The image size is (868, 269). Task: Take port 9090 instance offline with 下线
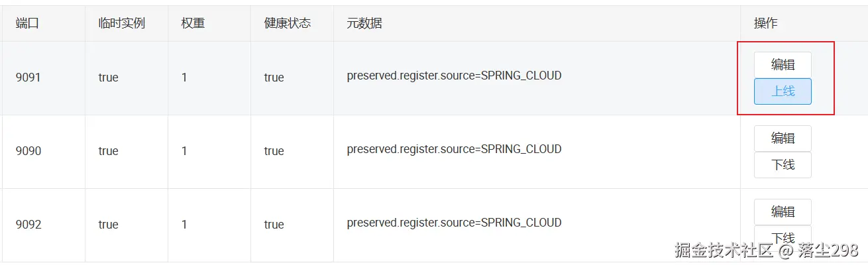783,165
